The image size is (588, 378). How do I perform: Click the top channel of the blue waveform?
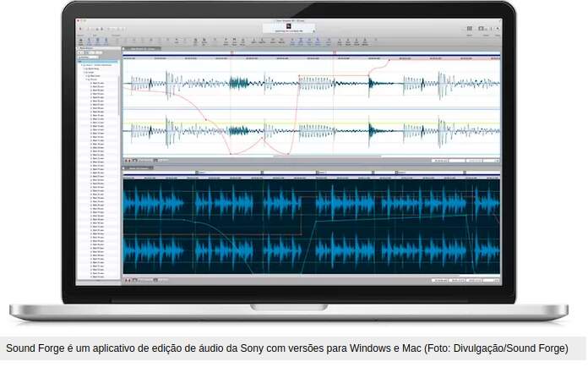pyautogui.click(x=311, y=204)
